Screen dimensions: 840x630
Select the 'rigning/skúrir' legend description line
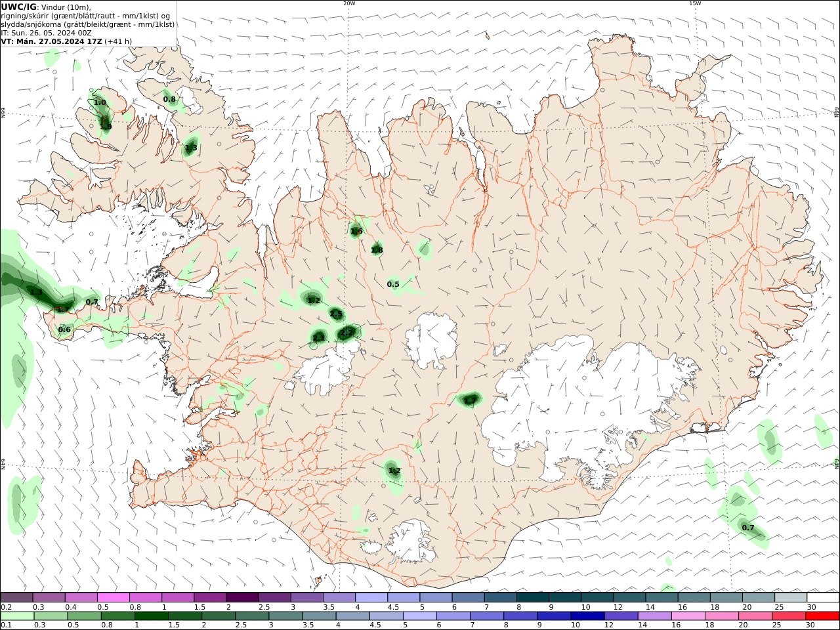tap(85, 16)
